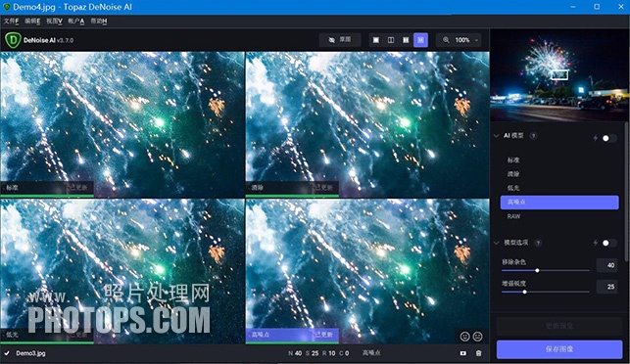The image size is (630, 364).
Task: Collapse the AI 模型 section
Action: click(497, 136)
